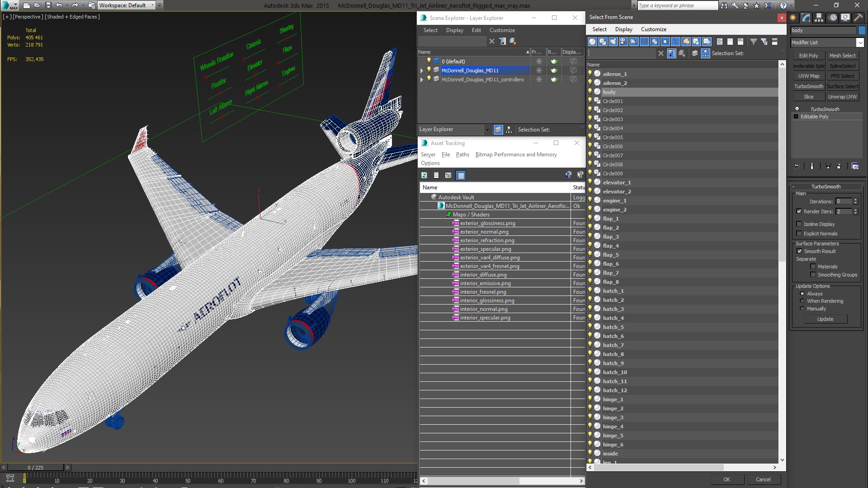Open Bitmap Performance and Memory menu

516,155
